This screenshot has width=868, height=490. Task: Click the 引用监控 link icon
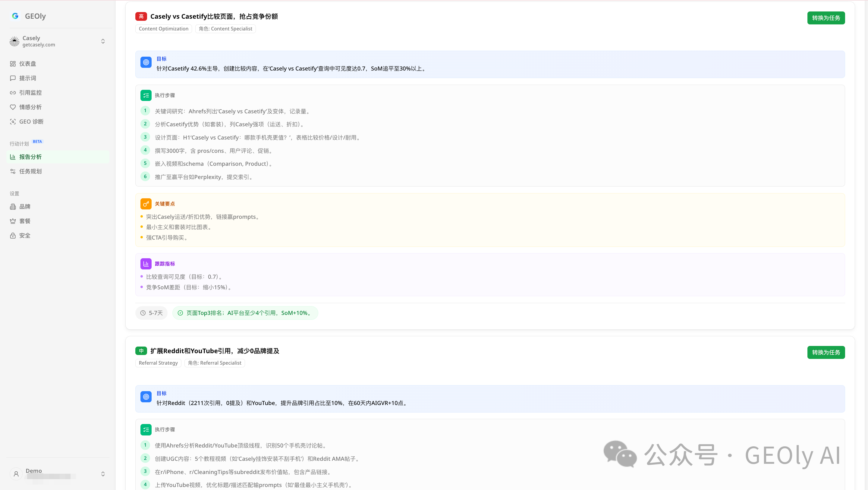coord(13,93)
